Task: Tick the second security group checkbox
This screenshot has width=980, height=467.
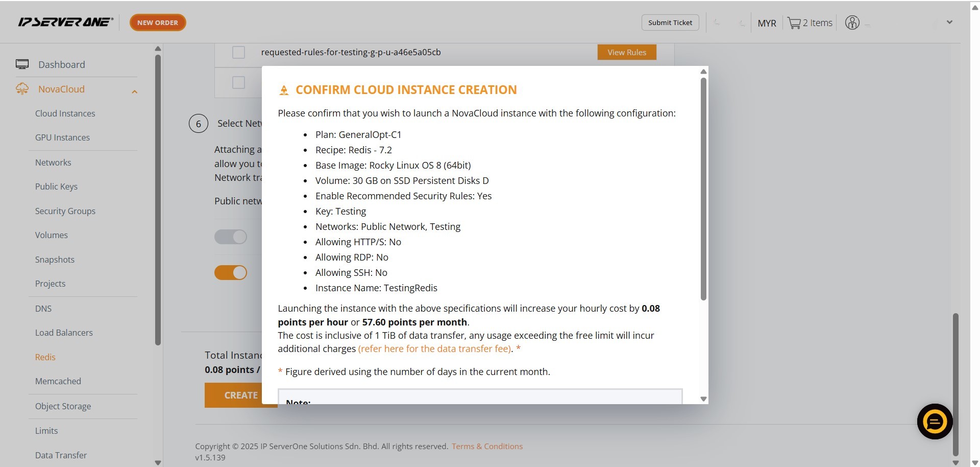Action: [x=238, y=82]
